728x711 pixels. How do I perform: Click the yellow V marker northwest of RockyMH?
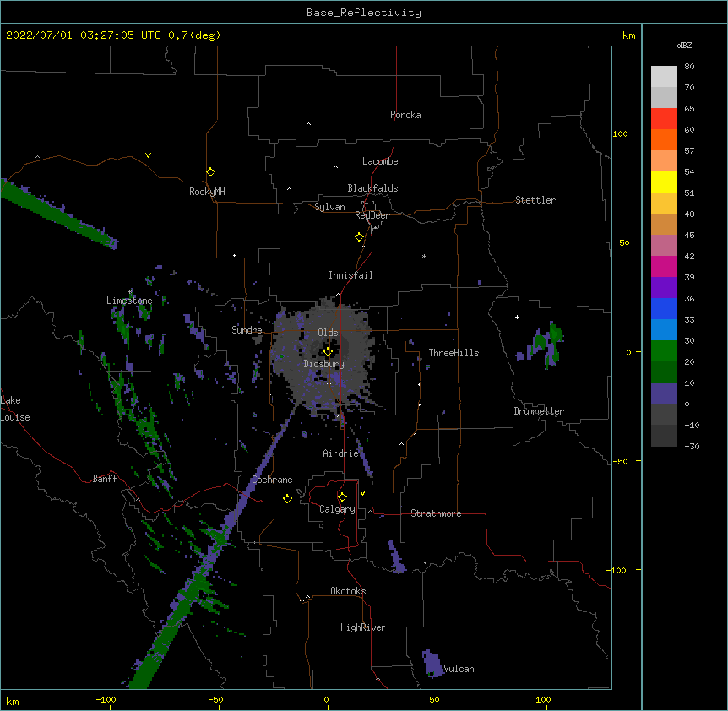click(148, 155)
